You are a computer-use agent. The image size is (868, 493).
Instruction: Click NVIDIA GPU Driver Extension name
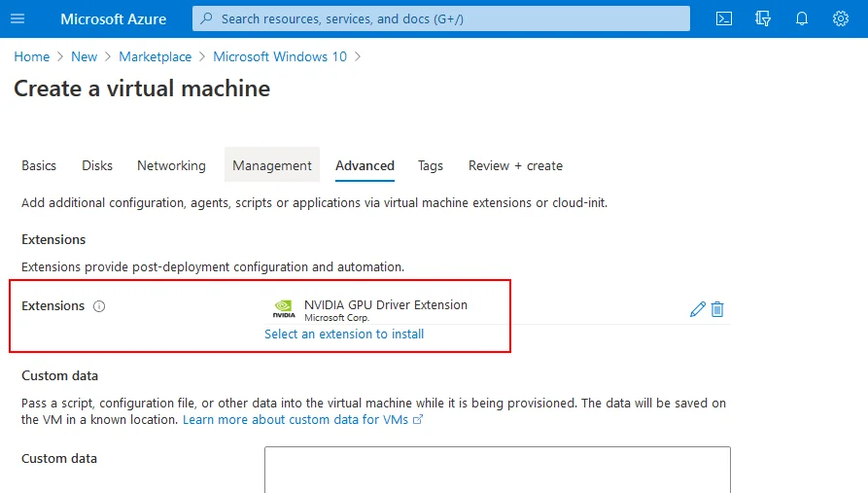pos(386,304)
